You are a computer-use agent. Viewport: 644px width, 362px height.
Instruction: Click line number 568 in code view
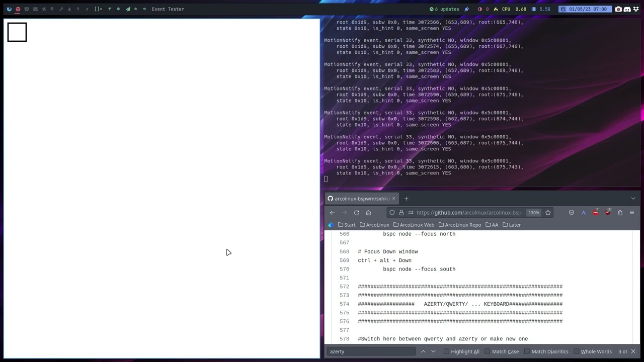click(x=344, y=252)
